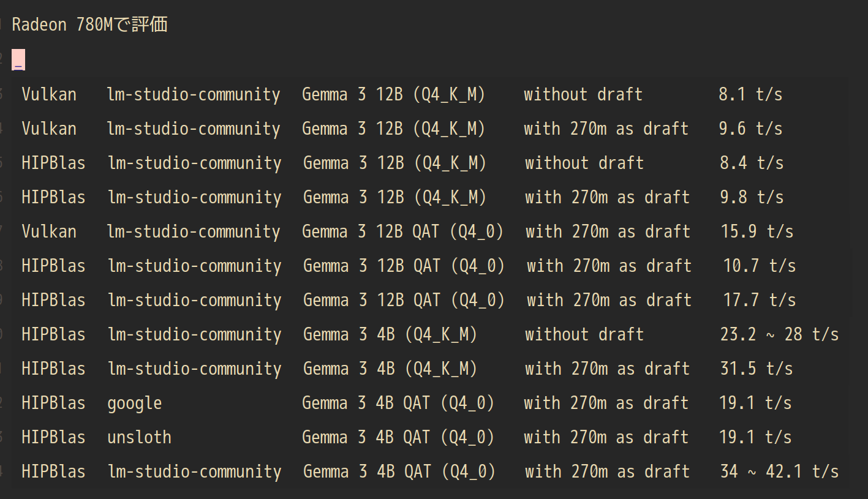Click 'lm-studio-community' in the 8.1 t/s row
The width and height of the screenshot is (868, 499).
pos(194,95)
